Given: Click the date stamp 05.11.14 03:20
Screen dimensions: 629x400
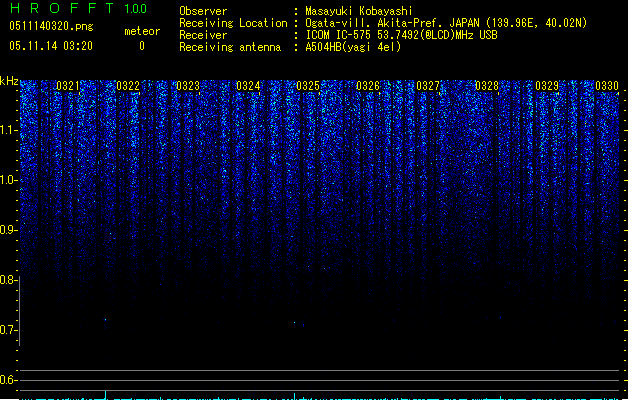Looking at the screenshot, I should click(x=51, y=46).
